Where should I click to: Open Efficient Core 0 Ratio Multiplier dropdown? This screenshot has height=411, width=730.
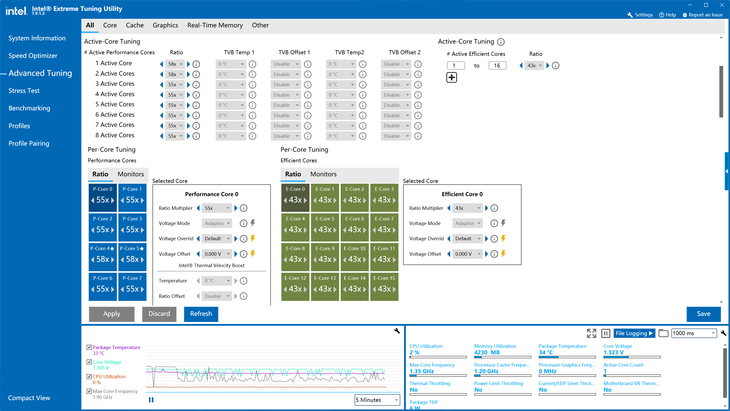(x=468, y=208)
